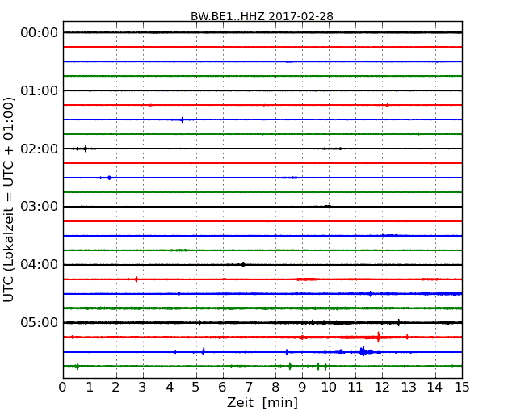Image resolution: width=525 pixels, height=420 pixels.
Task: Click the blue spike on the 01:30 trace
Action: click(183, 120)
